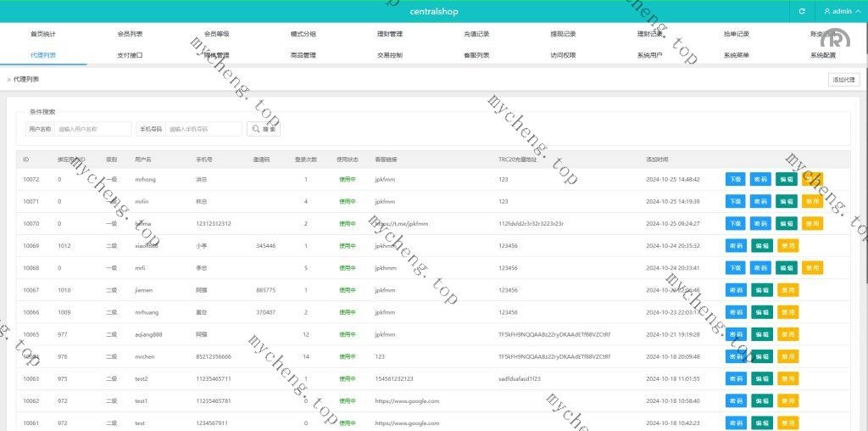Open the 首页统计 tab

(43, 34)
